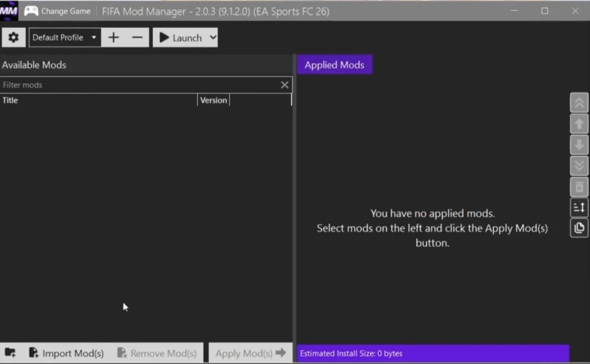The height and width of the screenshot is (364, 590).
Task: Click the Import Mod(s) button
Action: (x=66, y=353)
